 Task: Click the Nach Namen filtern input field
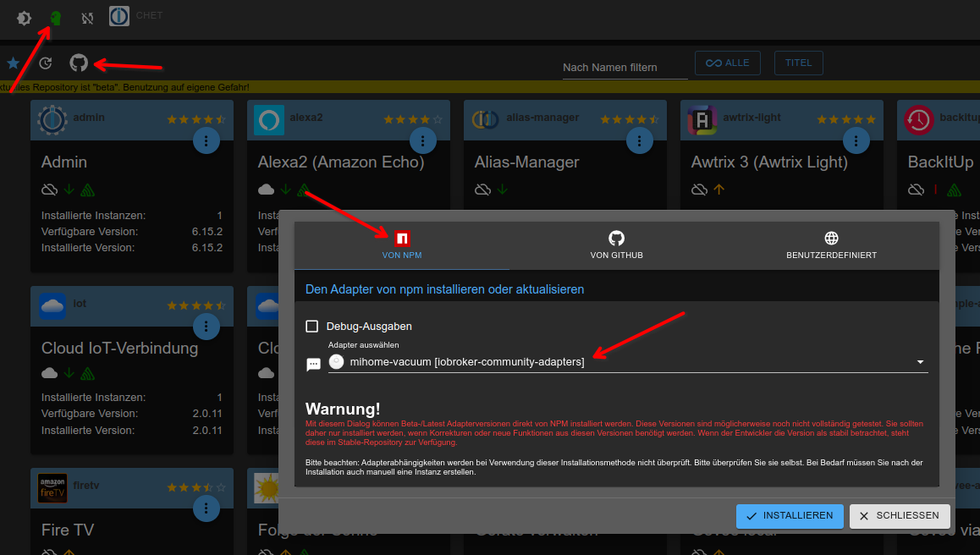click(625, 68)
